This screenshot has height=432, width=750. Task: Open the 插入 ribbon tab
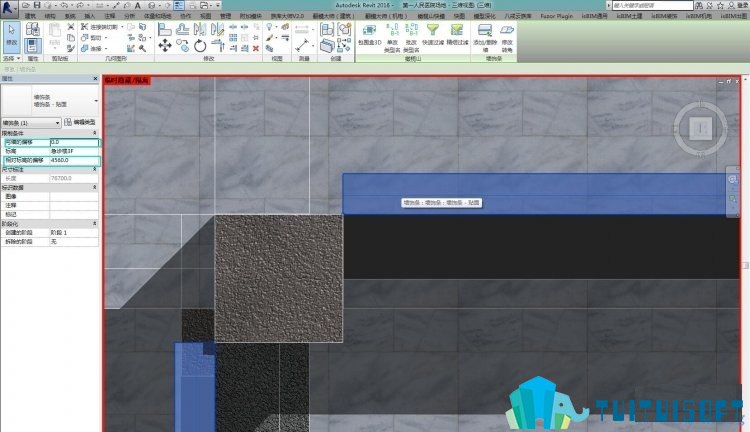tap(89, 16)
